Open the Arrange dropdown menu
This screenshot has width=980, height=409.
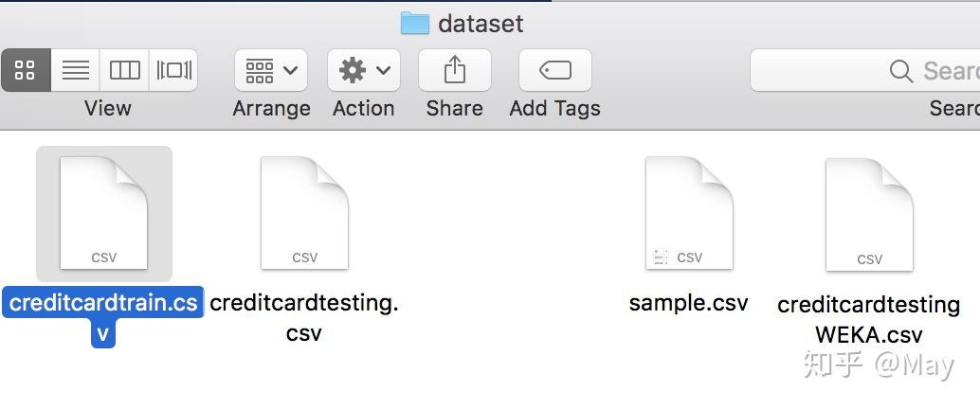click(271, 70)
